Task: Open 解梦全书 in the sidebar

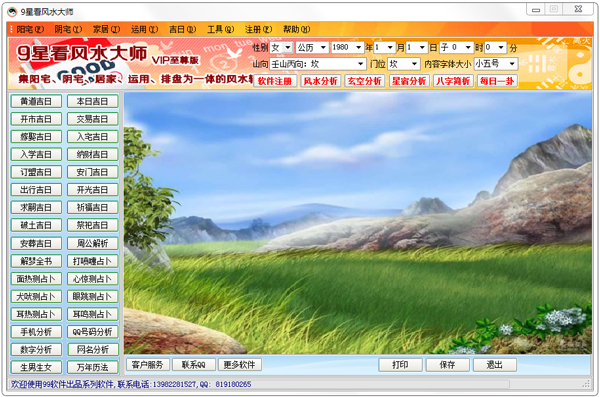Action: (x=36, y=261)
